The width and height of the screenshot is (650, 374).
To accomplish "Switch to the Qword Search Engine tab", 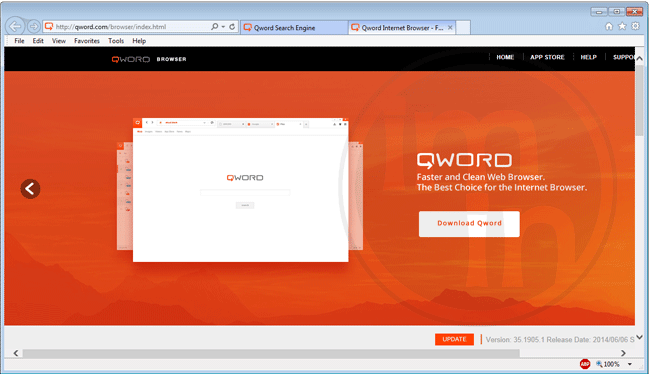I will tap(294, 28).
